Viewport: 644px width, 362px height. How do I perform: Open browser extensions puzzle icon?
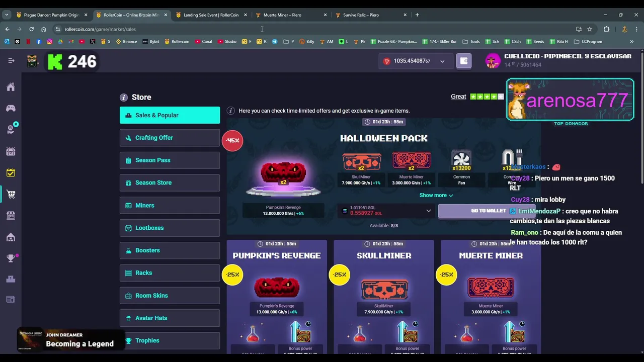[606, 29]
